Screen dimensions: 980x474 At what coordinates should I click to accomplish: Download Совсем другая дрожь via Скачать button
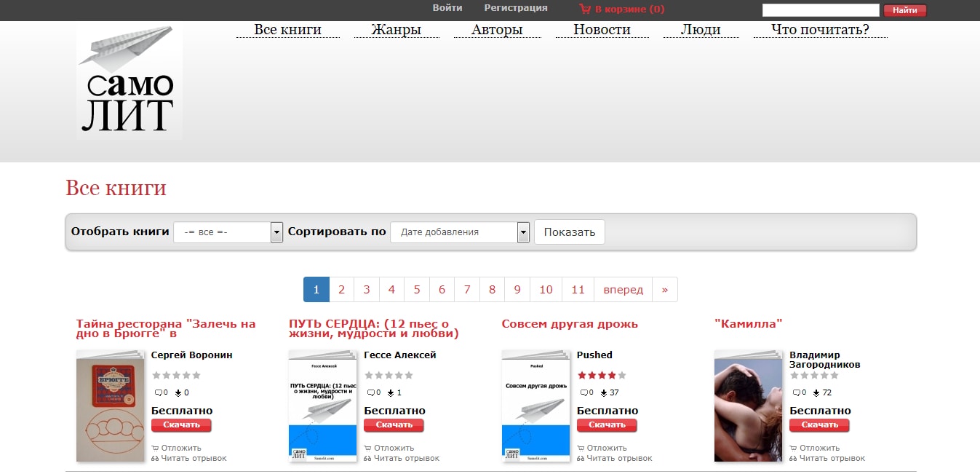click(x=606, y=425)
